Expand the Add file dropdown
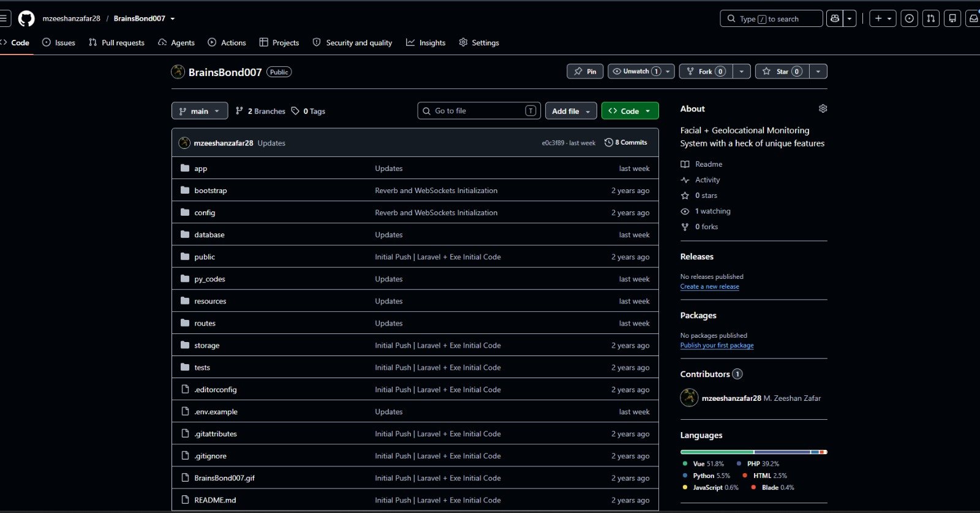This screenshot has height=513, width=980. coord(571,111)
